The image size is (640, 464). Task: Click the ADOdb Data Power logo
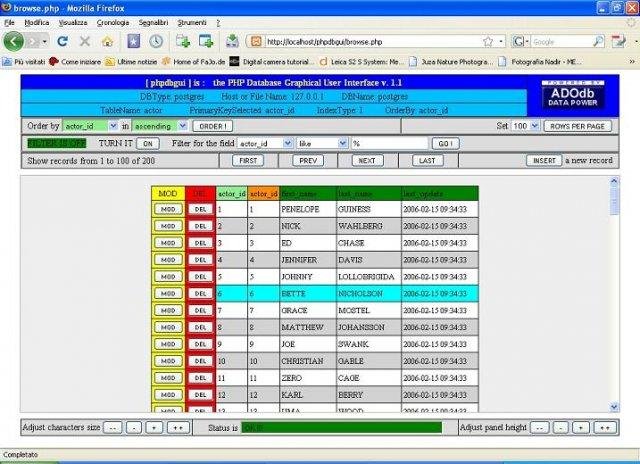tap(573, 95)
